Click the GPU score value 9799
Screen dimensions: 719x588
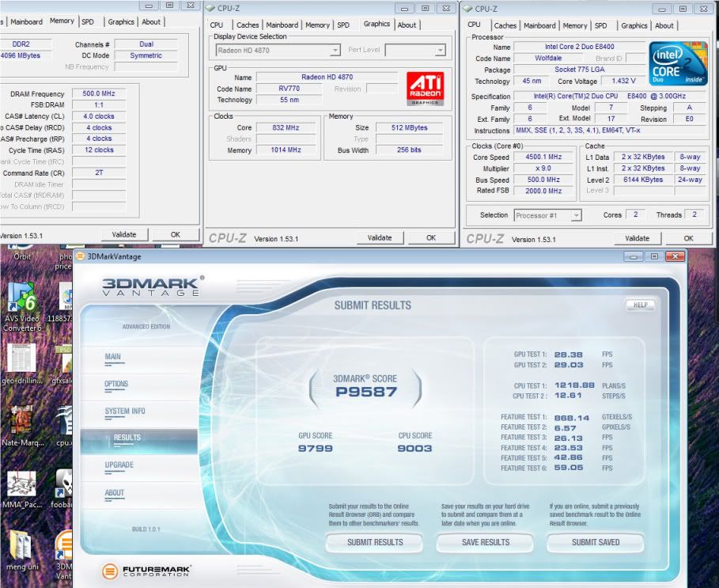tap(315, 449)
